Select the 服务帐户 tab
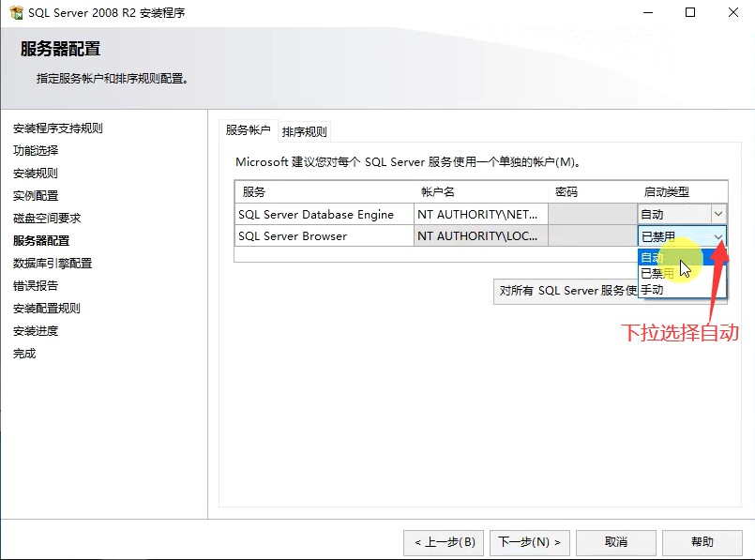The image size is (755, 560). point(248,130)
